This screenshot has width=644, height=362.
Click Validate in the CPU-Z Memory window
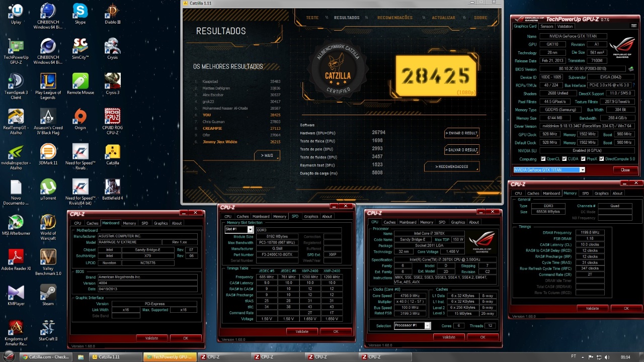(x=592, y=308)
